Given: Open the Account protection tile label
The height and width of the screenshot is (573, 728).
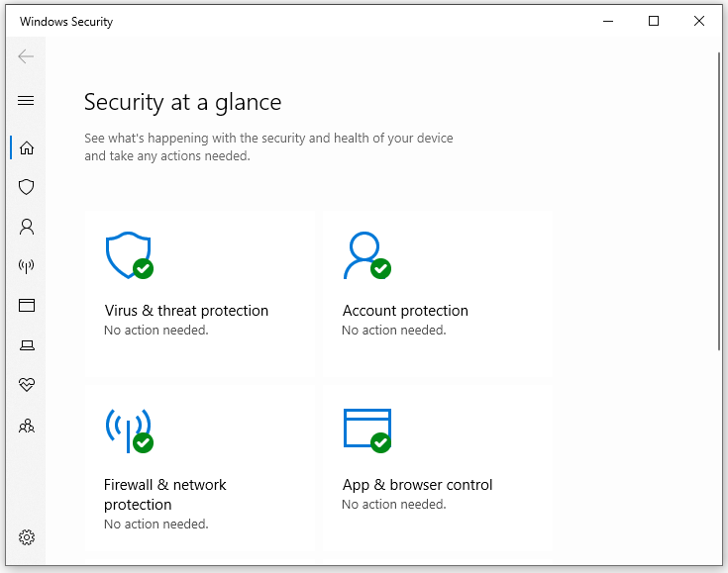Looking at the screenshot, I should 405,311.
